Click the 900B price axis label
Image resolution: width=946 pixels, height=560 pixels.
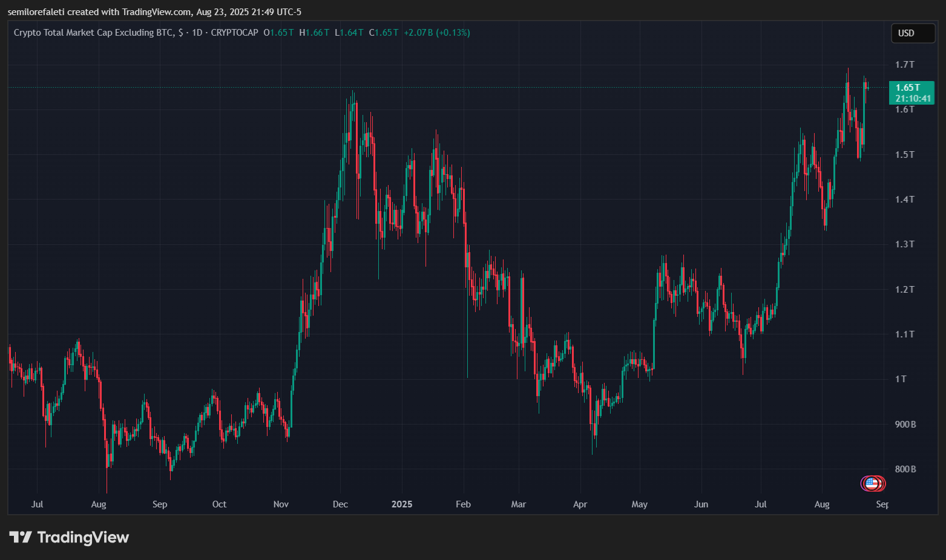tap(905, 425)
